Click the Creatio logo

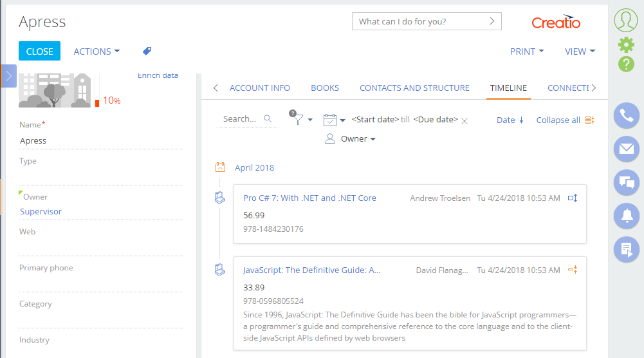click(556, 22)
